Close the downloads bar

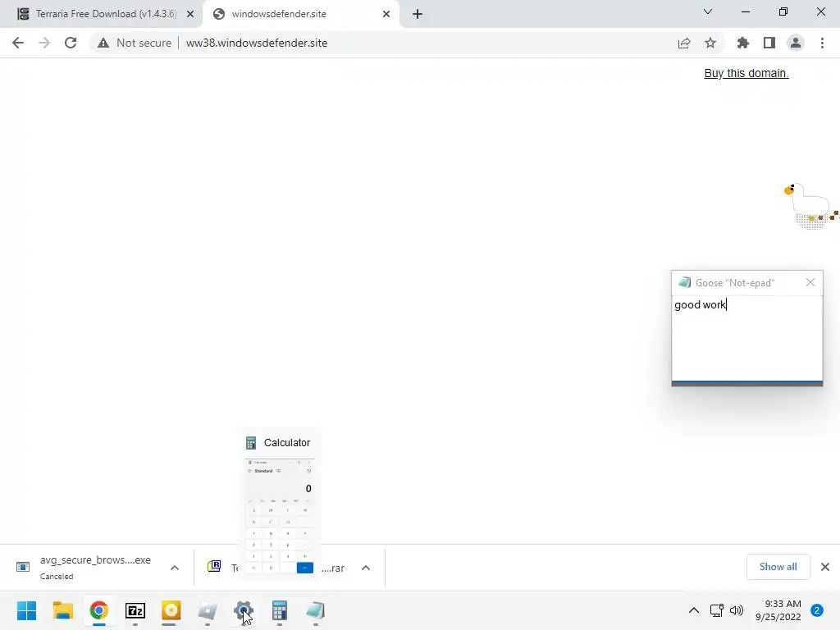[x=825, y=567]
